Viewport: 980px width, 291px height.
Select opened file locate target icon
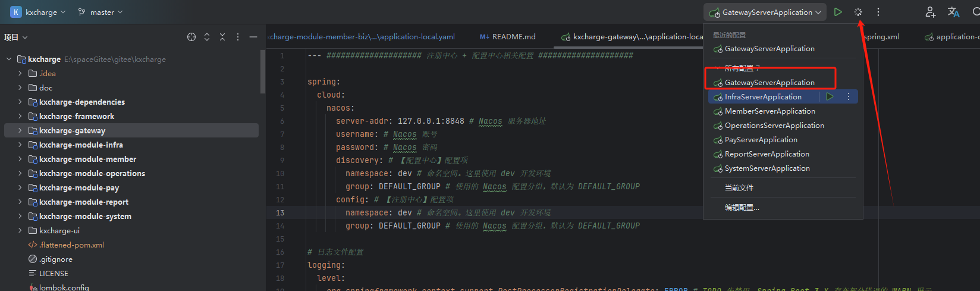191,37
